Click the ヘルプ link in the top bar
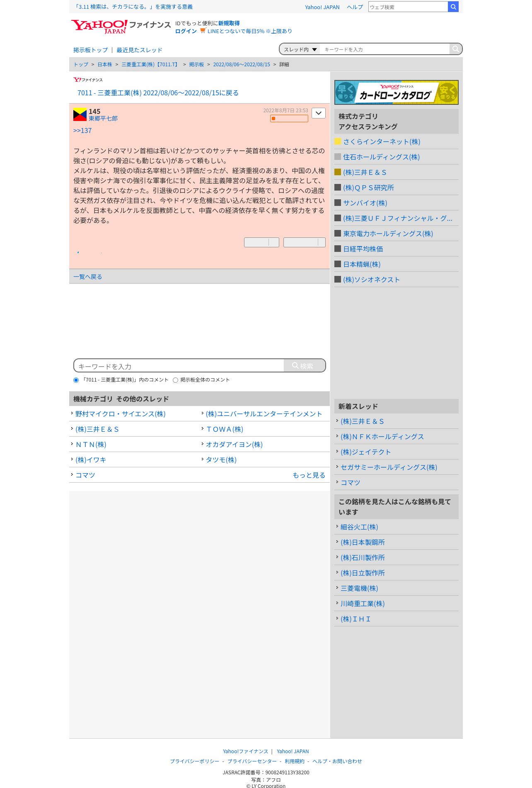 pos(355,7)
